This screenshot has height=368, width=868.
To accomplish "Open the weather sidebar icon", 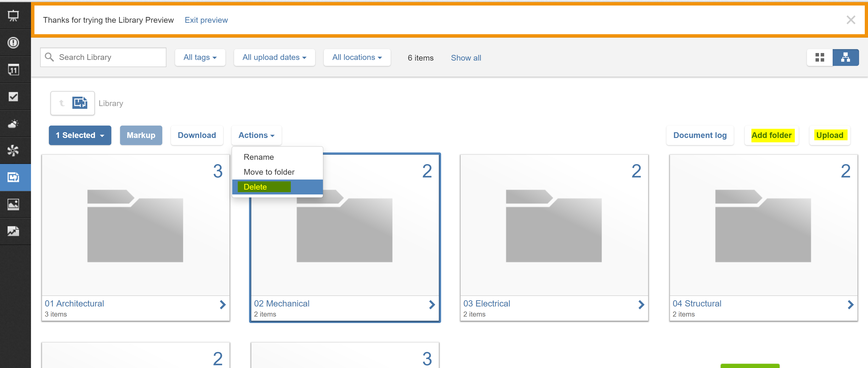I will (x=14, y=124).
